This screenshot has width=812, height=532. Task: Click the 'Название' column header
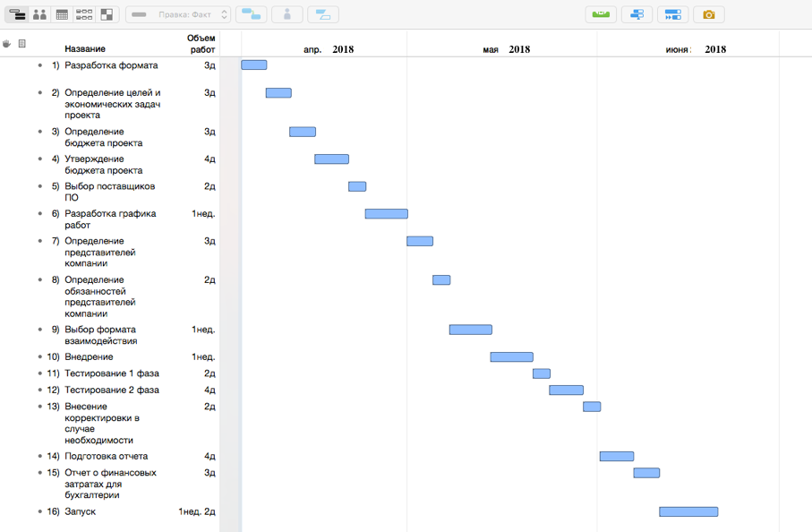[85, 48]
